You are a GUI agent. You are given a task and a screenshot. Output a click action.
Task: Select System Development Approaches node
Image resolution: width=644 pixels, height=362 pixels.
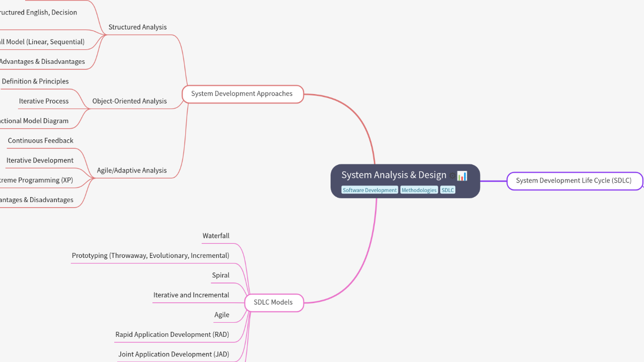(242, 94)
